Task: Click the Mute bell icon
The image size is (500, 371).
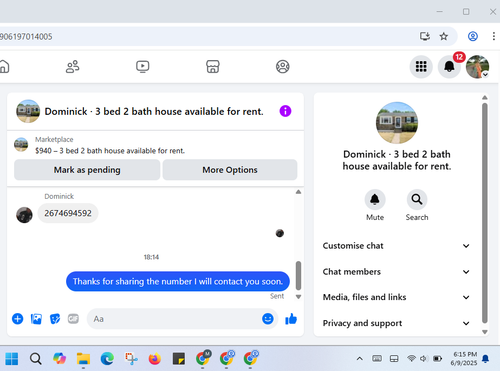Action: [375, 199]
